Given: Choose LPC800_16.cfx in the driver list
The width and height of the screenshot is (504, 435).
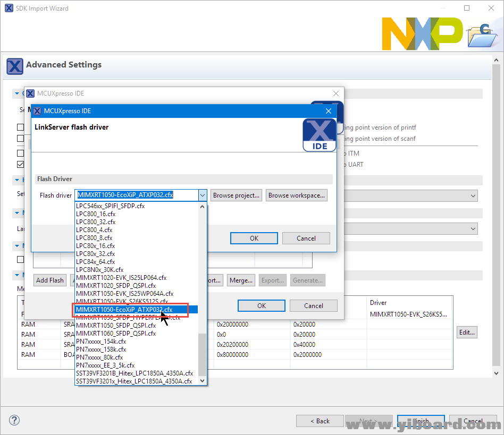Looking at the screenshot, I should pos(96,214).
